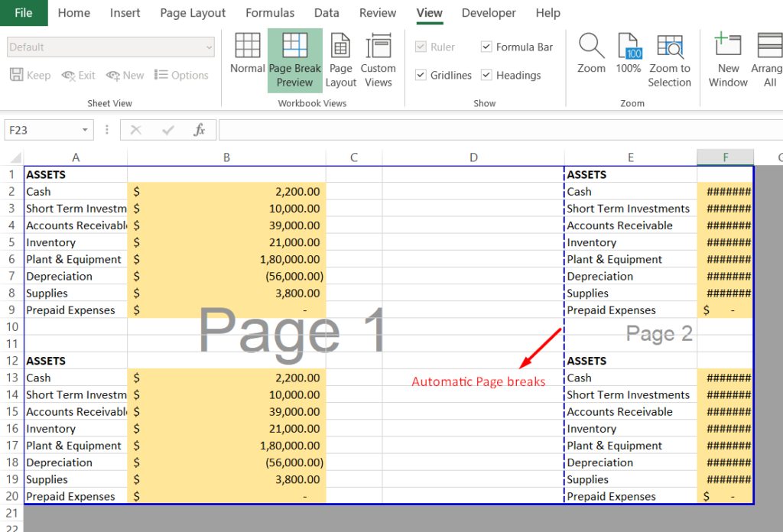Open the Review tab
The image size is (783, 532).
[378, 13]
